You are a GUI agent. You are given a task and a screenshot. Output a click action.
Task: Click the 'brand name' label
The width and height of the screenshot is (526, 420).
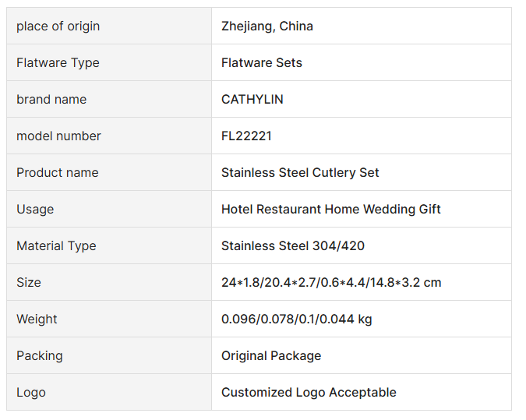coord(51,100)
